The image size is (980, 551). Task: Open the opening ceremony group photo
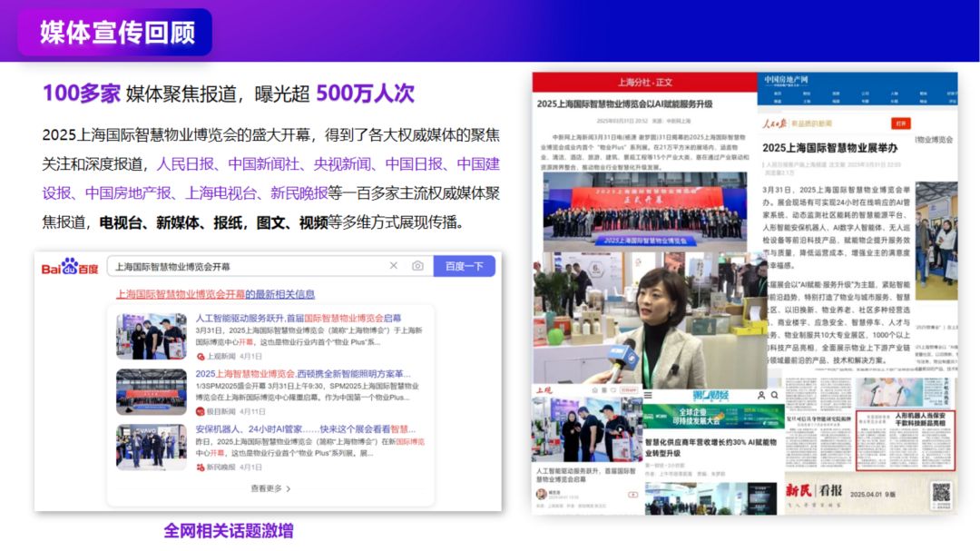(x=644, y=212)
